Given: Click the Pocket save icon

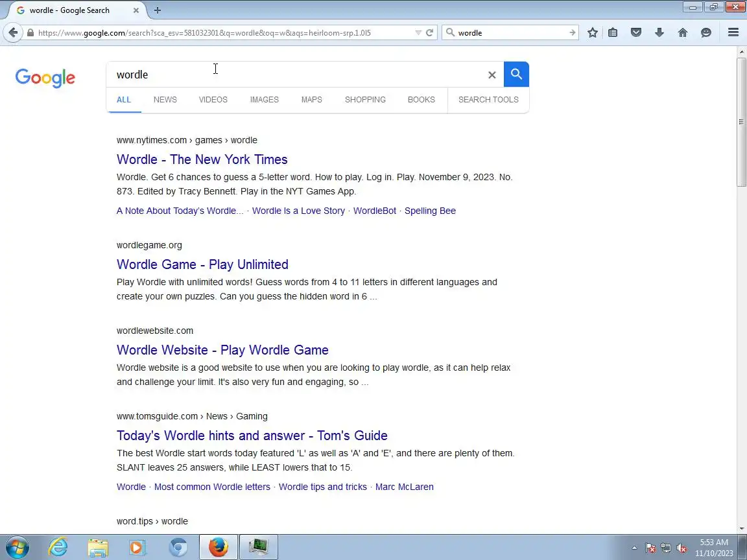Looking at the screenshot, I should [x=636, y=32].
